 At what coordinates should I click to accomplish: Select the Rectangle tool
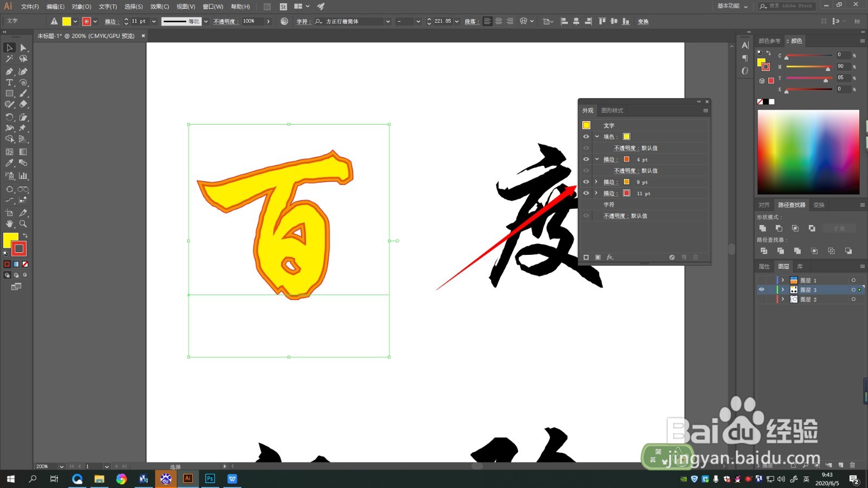tap(9, 93)
